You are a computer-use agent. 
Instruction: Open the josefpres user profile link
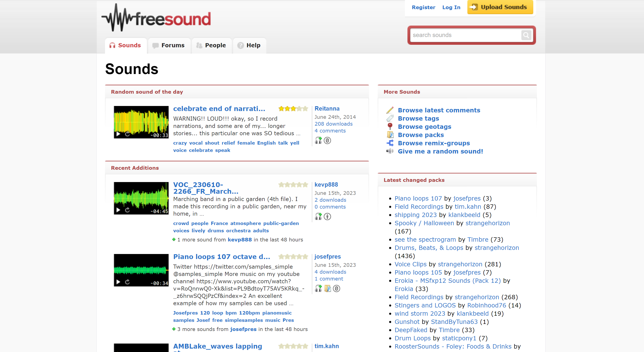pos(328,256)
